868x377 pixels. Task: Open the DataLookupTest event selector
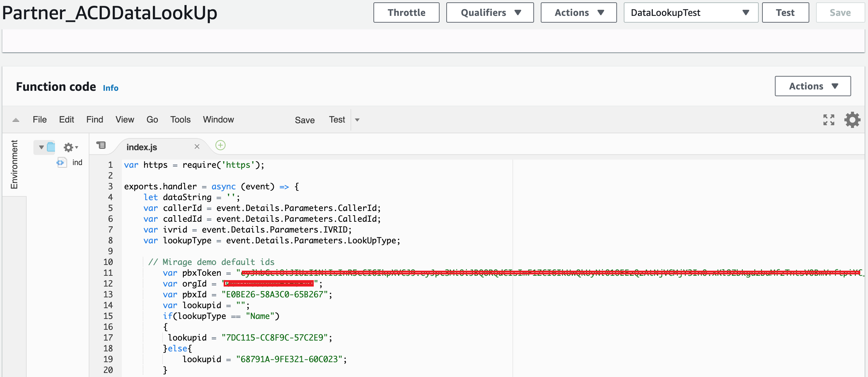691,12
